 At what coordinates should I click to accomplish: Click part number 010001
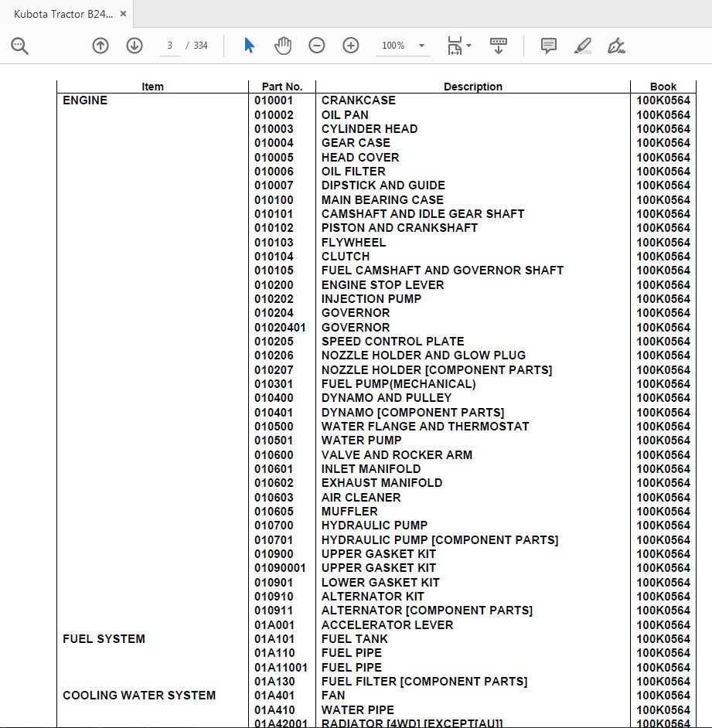(x=274, y=100)
